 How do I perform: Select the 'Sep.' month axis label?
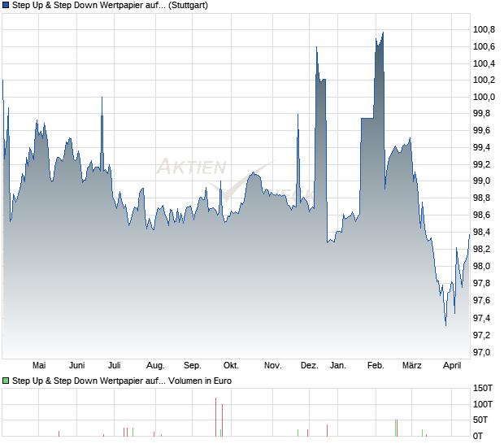(192, 366)
